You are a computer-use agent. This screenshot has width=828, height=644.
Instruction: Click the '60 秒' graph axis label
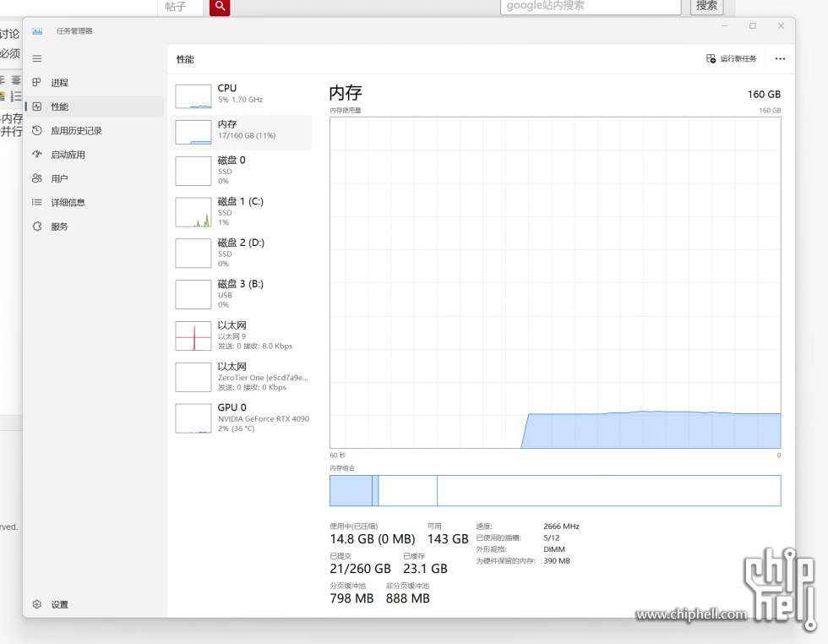pos(337,455)
